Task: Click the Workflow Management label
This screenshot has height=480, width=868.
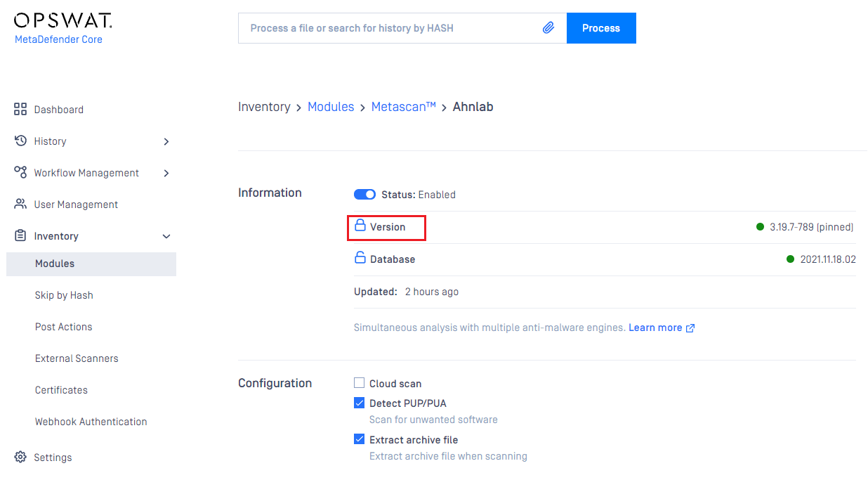Action: [86, 173]
